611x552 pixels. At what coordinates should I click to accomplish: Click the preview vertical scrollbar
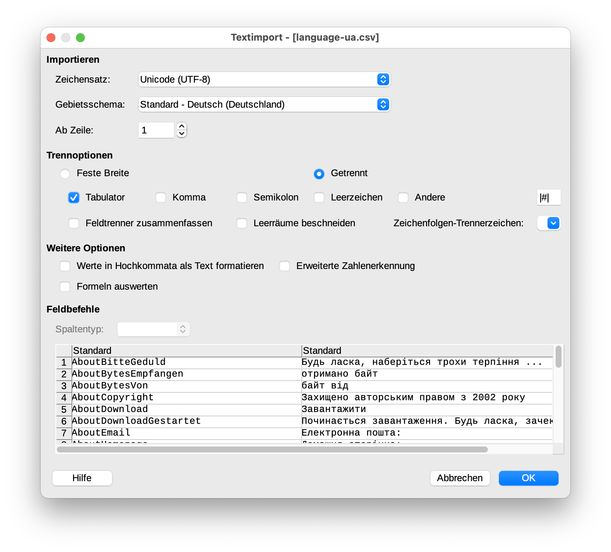[x=558, y=357]
